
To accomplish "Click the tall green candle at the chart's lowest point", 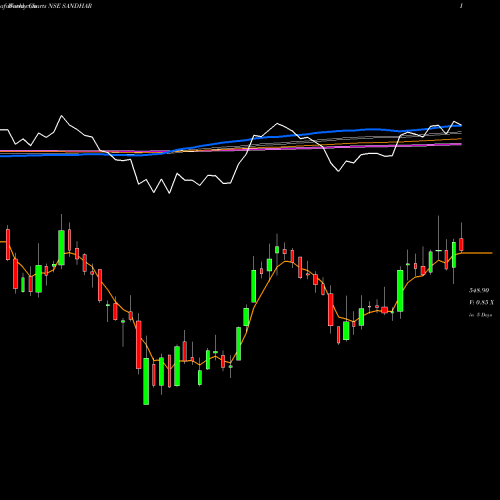I will (x=146, y=381).
